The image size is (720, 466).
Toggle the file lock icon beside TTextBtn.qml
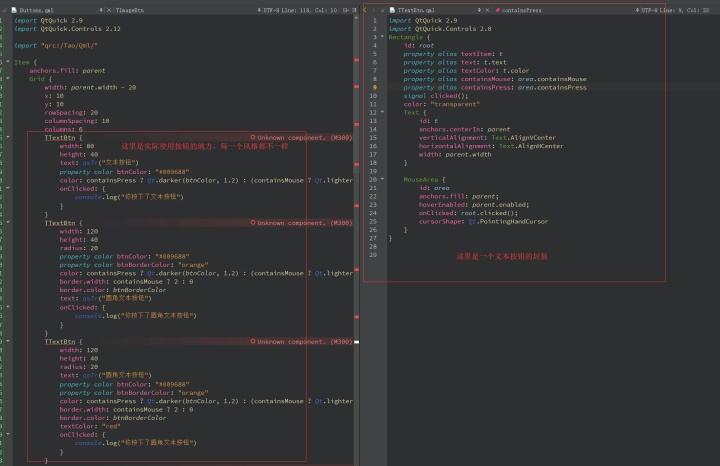click(x=382, y=10)
